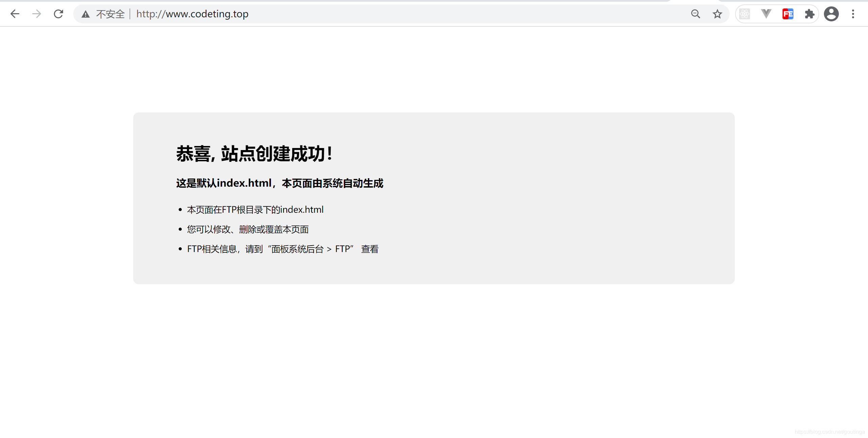868x438 pixels.
Task: Open the Extensions puzzle piece menu
Action: 810,14
